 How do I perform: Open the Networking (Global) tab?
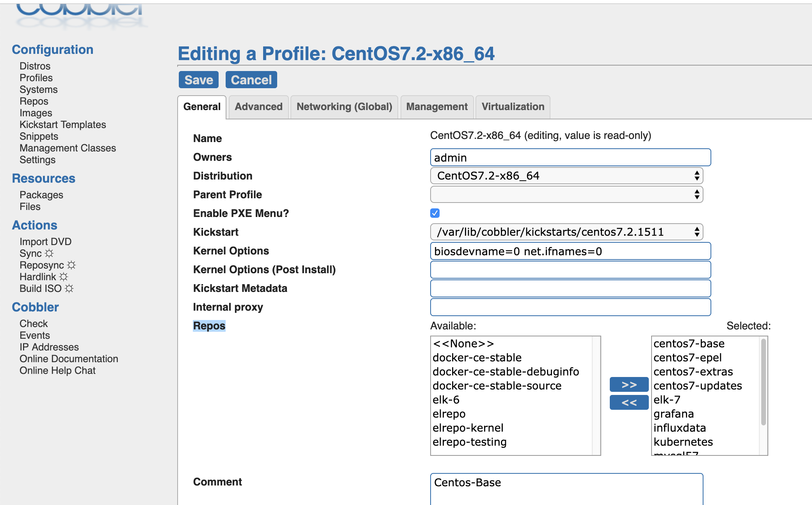tap(344, 107)
